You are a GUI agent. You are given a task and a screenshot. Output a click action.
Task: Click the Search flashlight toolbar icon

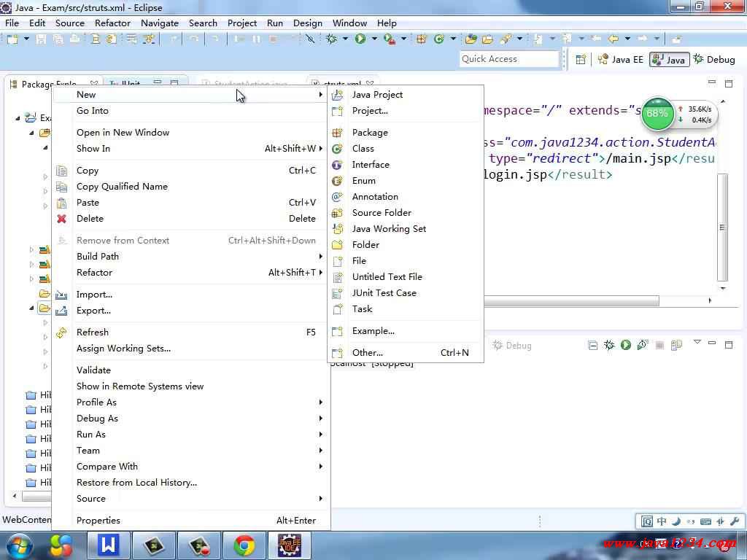[506, 39]
